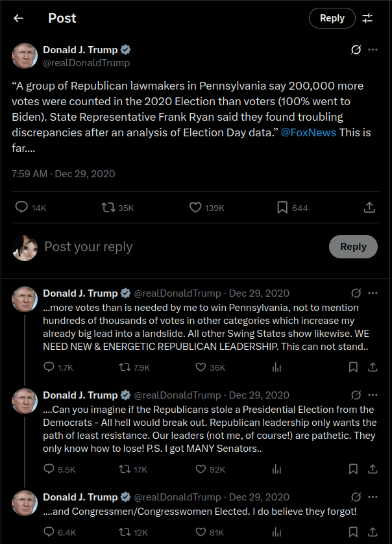Click the Post header title
The height and width of the screenshot is (544, 392).
(x=62, y=18)
